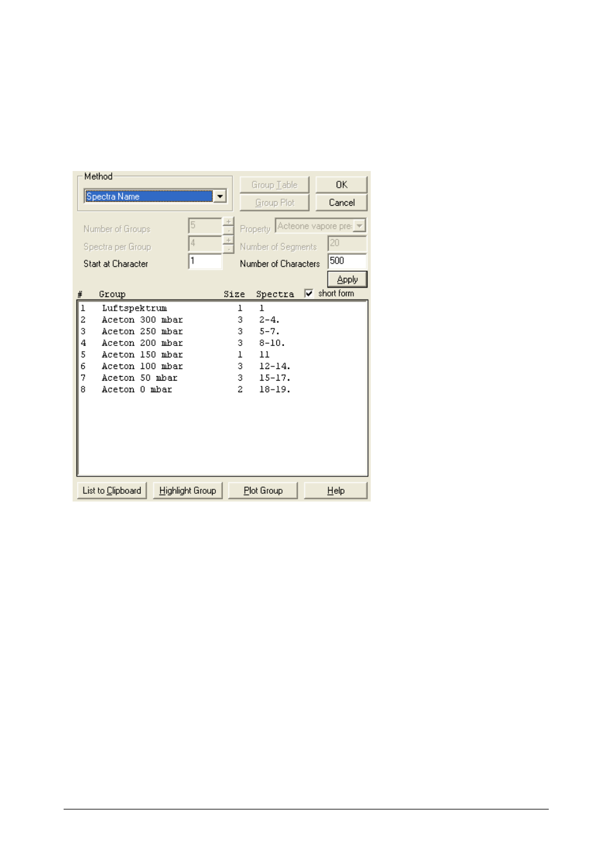
Task: Select the Aceton 300 mbar row
Action: (x=222, y=320)
